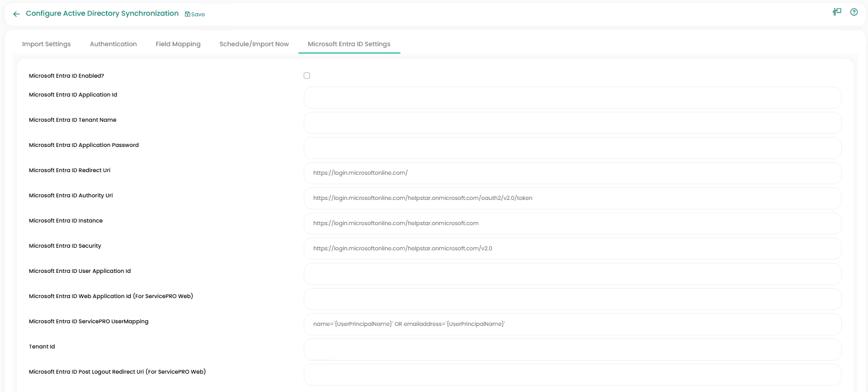The height and width of the screenshot is (392, 868).
Task: Focus the ServicePRO UserMapping text box
Action: pos(572,324)
